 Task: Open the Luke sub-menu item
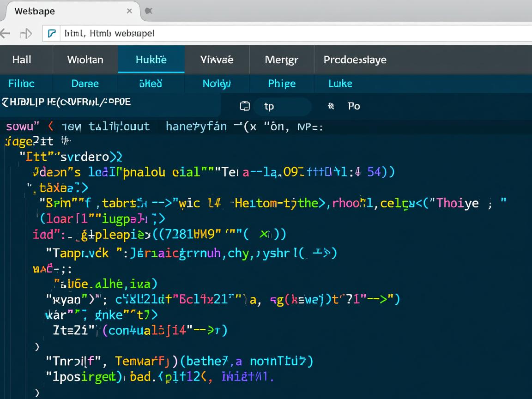340,84
